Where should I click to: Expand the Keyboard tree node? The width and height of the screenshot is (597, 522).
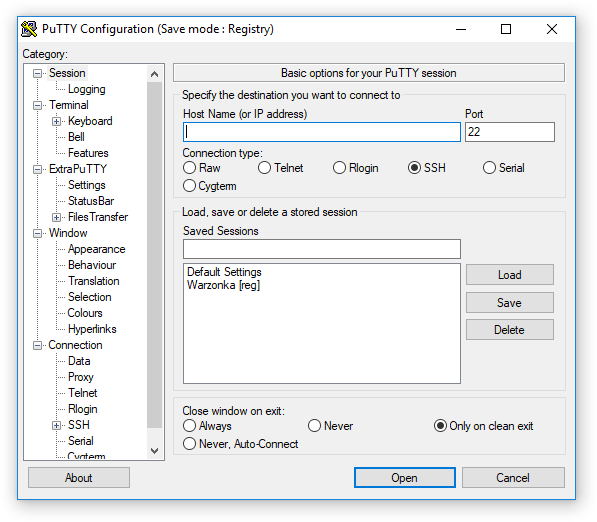[56, 121]
